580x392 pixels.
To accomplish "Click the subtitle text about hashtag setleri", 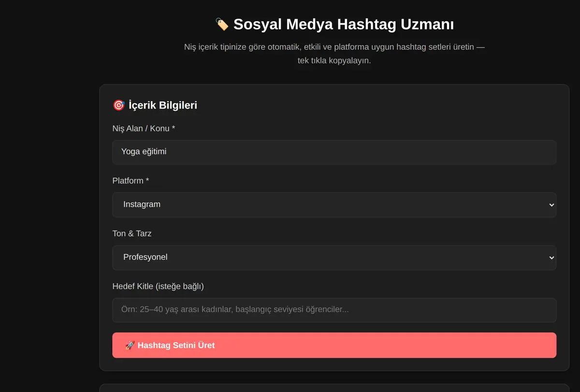I will point(334,54).
